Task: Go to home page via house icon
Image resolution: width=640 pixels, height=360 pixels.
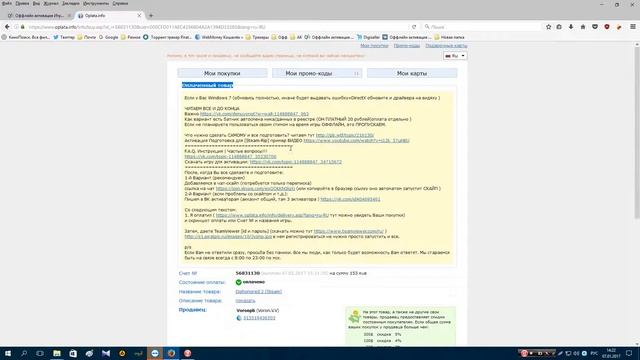Action: click(583, 27)
